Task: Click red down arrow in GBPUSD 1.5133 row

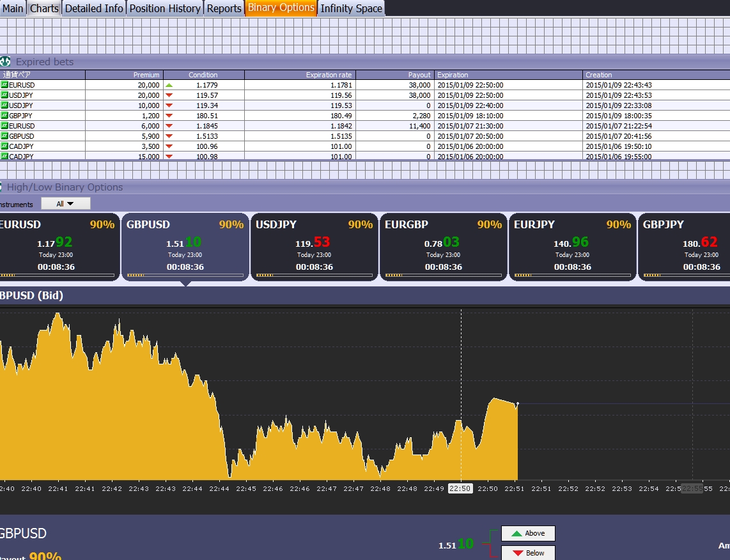Action: [169, 136]
